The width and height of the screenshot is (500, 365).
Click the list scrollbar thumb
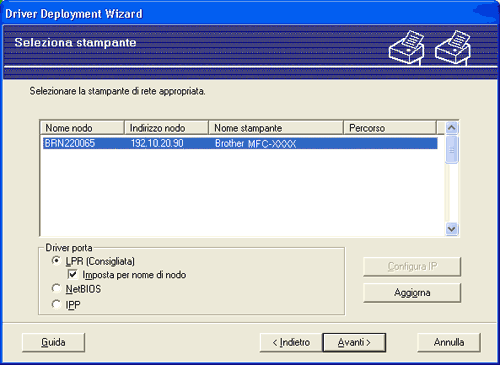452,150
